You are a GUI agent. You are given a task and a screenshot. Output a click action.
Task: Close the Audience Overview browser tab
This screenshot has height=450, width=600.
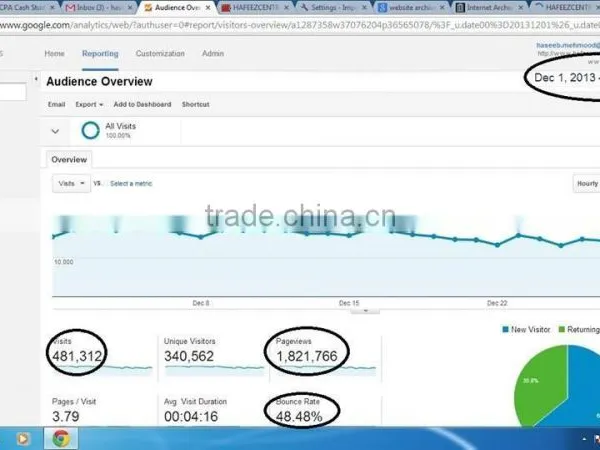pyautogui.click(x=209, y=8)
